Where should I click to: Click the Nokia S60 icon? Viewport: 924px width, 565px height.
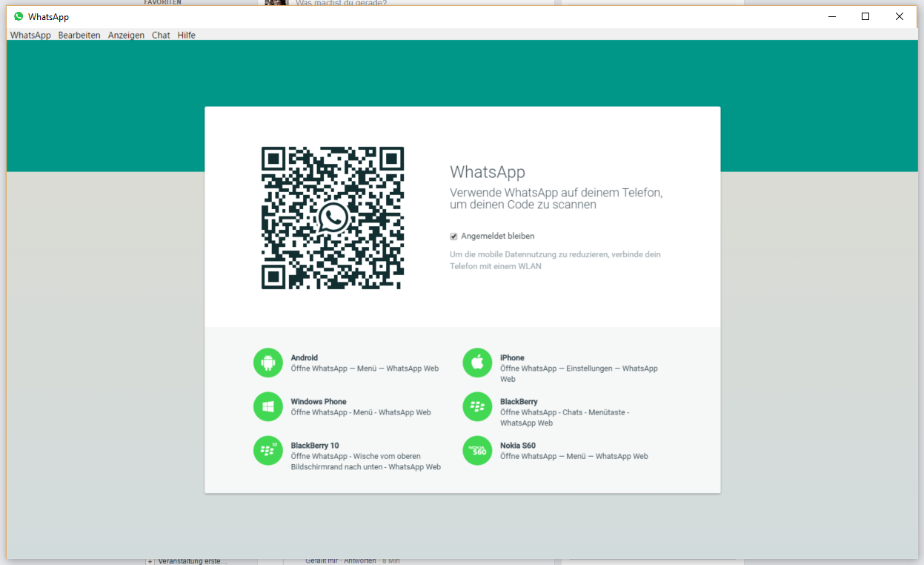click(477, 450)
